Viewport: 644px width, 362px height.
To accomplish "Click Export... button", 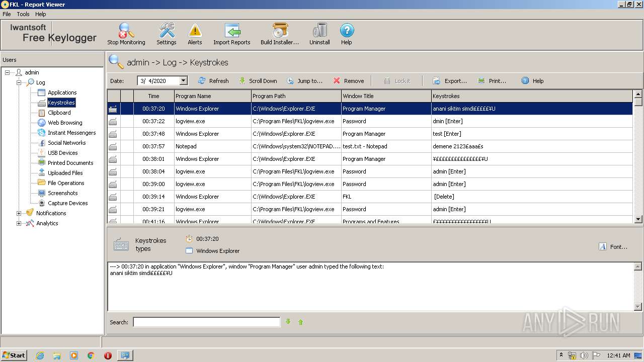I will coord(450,80).
